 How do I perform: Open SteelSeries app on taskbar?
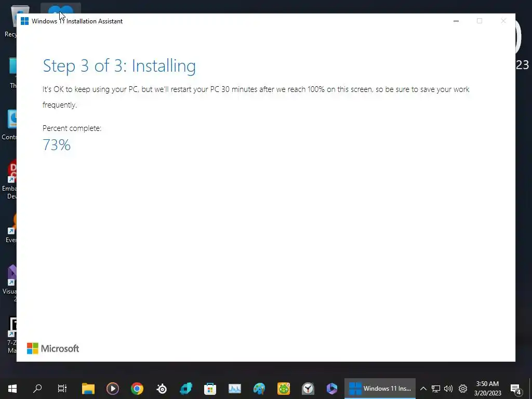point(162,389)
